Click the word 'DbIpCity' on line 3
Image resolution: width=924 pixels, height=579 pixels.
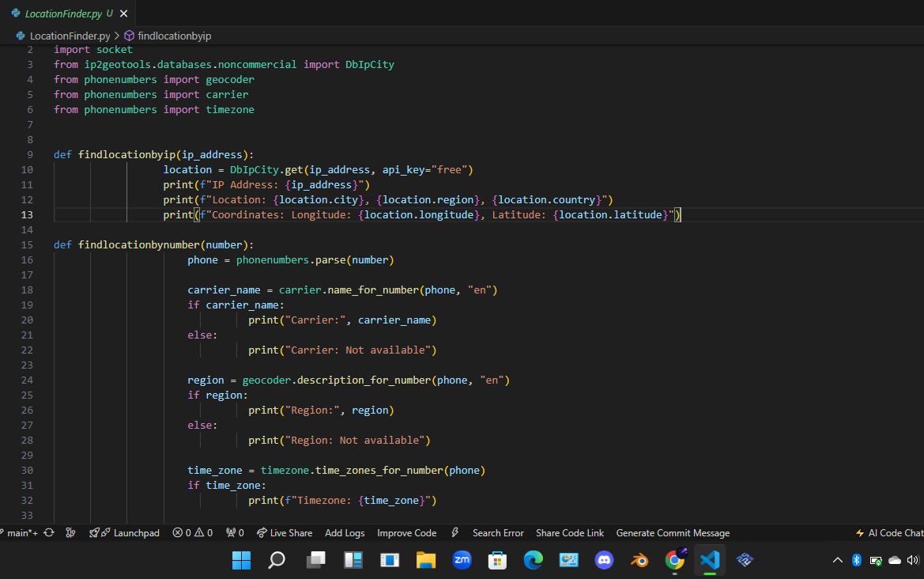tap(369, 64)
